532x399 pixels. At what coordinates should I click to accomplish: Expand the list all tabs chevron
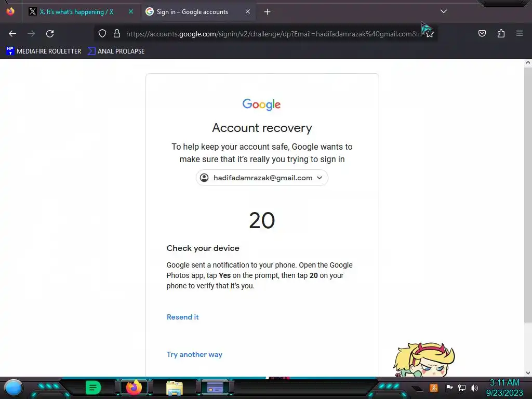[444, 11]
